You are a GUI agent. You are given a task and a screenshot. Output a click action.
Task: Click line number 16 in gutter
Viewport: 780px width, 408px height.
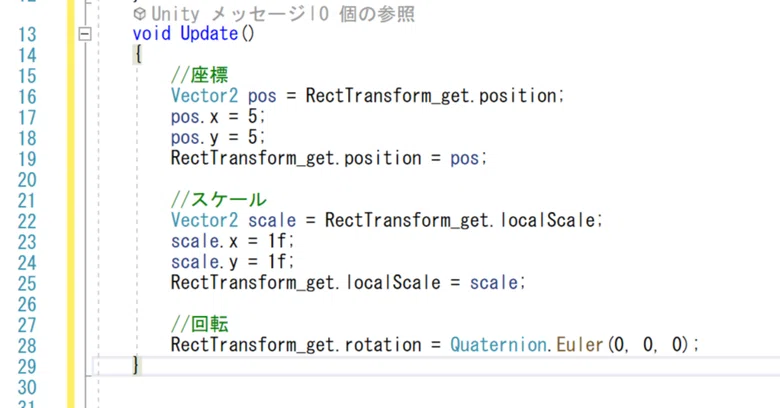click(27, 97)
